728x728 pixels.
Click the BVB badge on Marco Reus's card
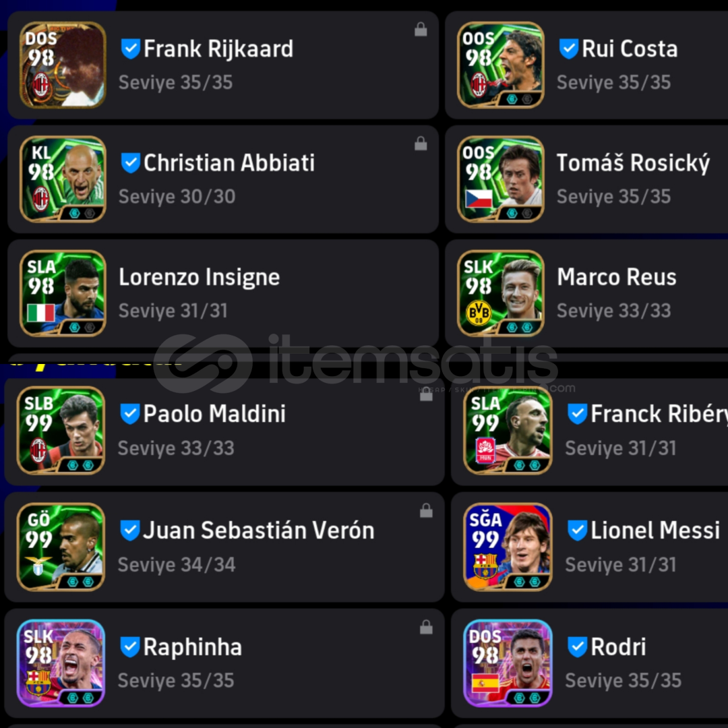[x=478, y=313]
